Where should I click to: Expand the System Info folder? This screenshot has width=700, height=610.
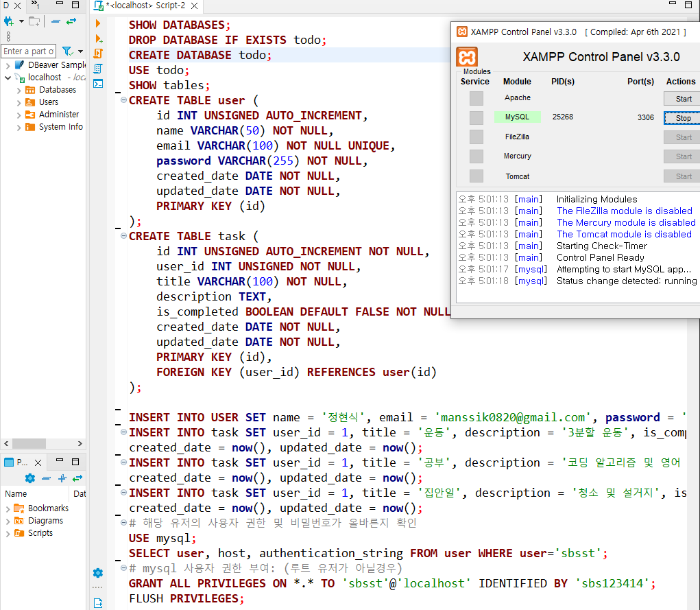[x=19, y=128]
